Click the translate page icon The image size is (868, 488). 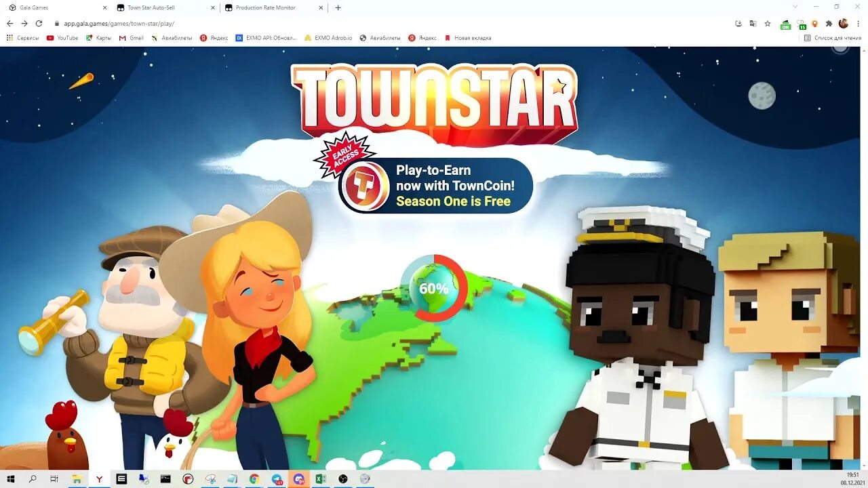(x=753, y=23)
